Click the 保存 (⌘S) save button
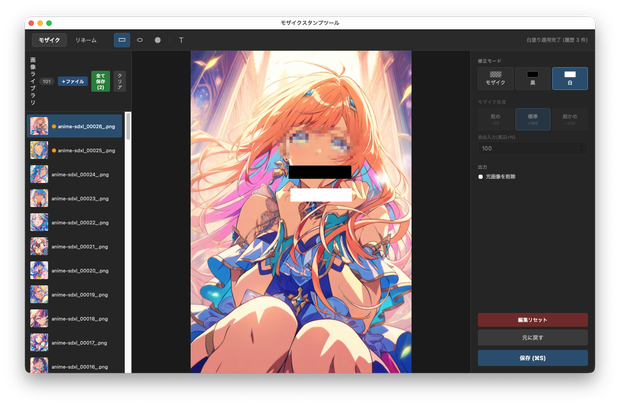The height and width of the screenshot is (406, 620). pos(533,358)
